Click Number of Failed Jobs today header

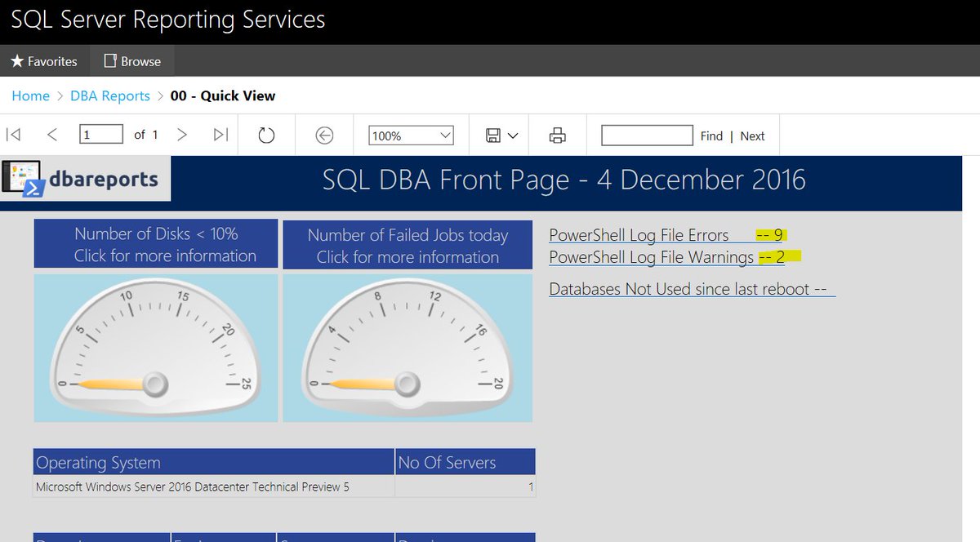(408, 246)
